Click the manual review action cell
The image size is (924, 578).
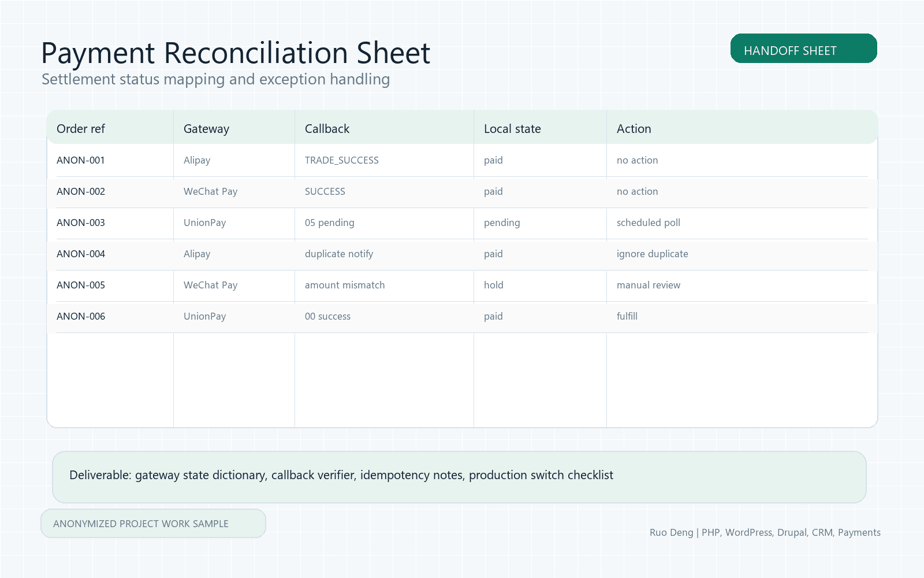(649, 285)
